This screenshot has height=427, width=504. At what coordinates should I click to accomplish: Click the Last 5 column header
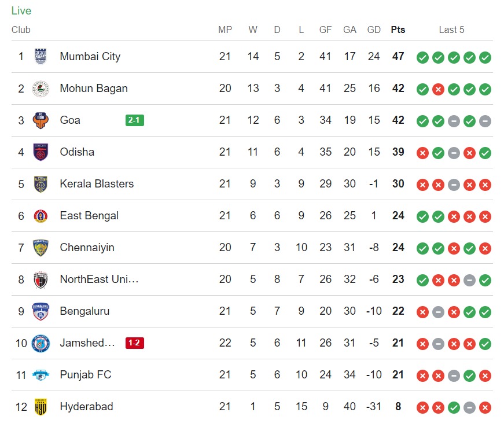[451, 30]
